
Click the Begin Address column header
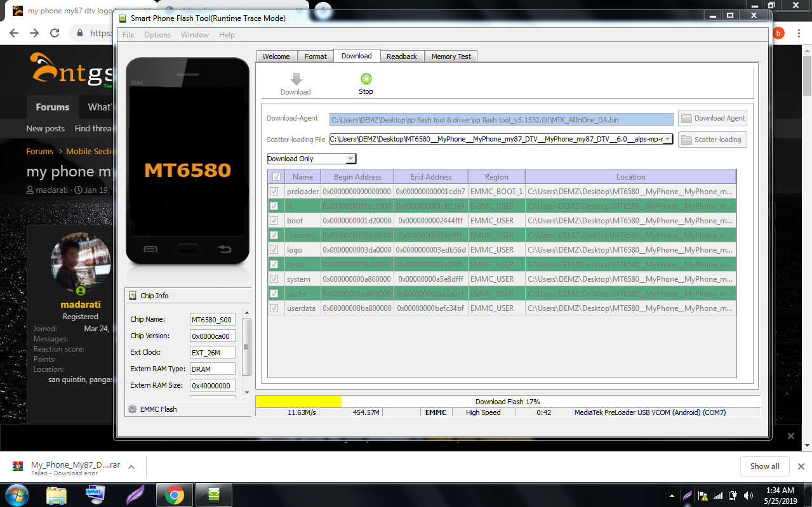[x=357, y=177]
